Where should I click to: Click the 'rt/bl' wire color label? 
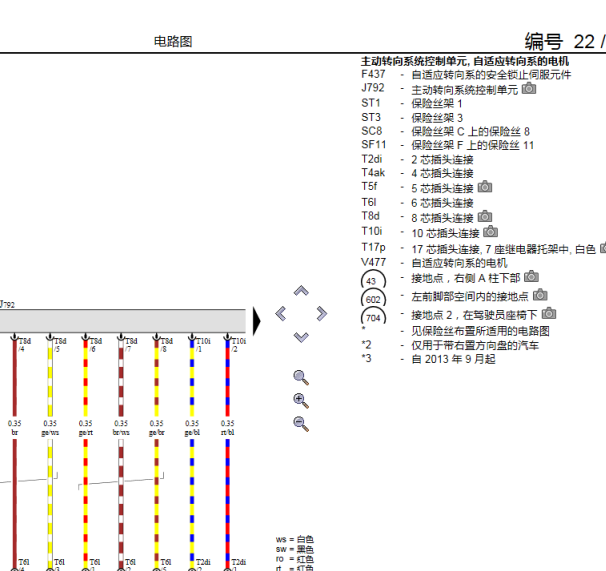(228, 432)
